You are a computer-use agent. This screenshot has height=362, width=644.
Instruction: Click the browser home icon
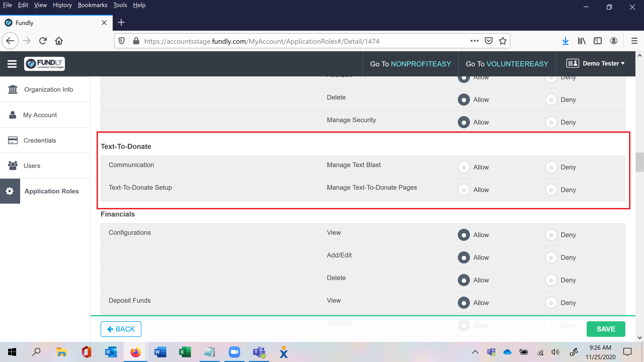(59, 41)
